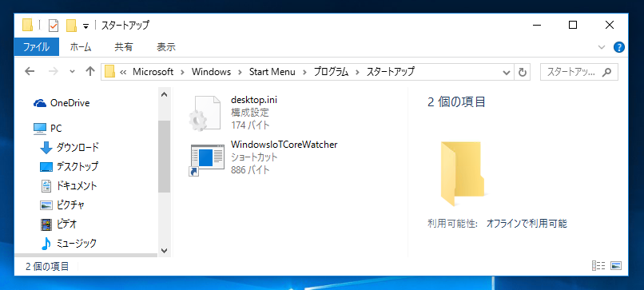Expand chevron after Start Menu breadcrumb
The image size is (644, 290).
tap(304, 72)
